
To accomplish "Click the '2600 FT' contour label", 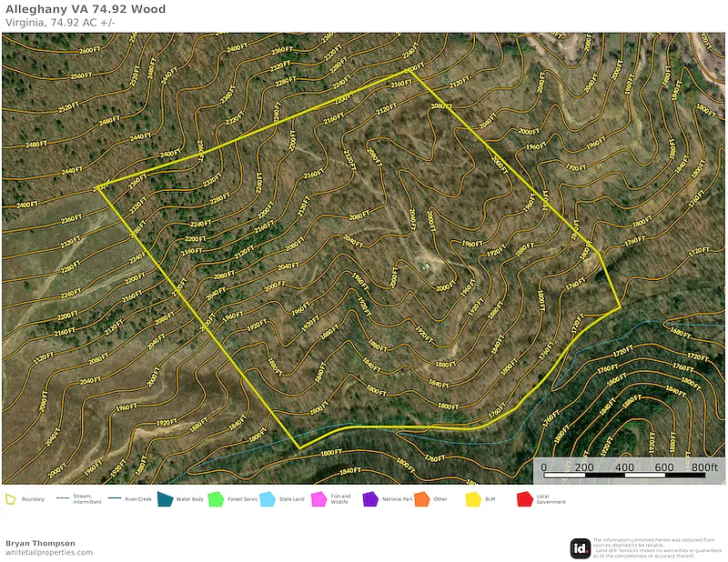I will 90,50.
